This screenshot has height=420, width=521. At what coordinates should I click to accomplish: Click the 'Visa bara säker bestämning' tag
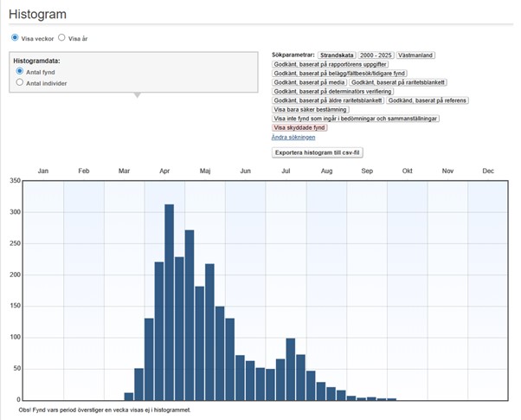[310, 109]
